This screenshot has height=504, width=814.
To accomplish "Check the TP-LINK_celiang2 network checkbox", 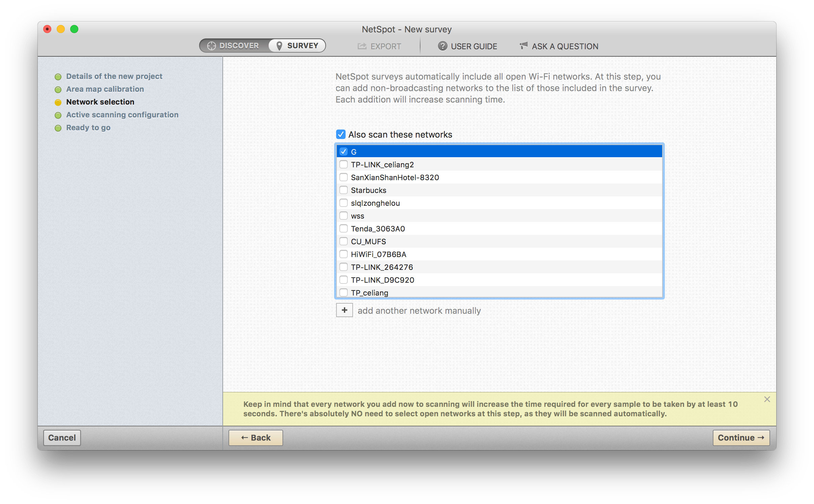I will click(x=344, y=164).
